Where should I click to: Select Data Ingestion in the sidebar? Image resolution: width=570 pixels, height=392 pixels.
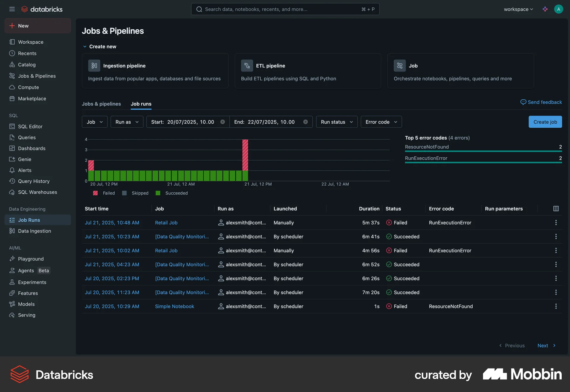point(34,231)
